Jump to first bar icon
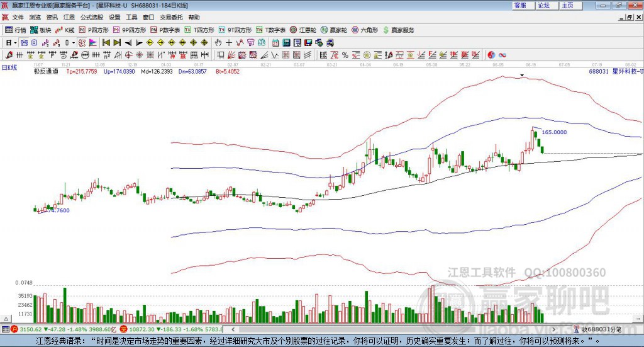 pyautogui.click(x=106, y=43)
